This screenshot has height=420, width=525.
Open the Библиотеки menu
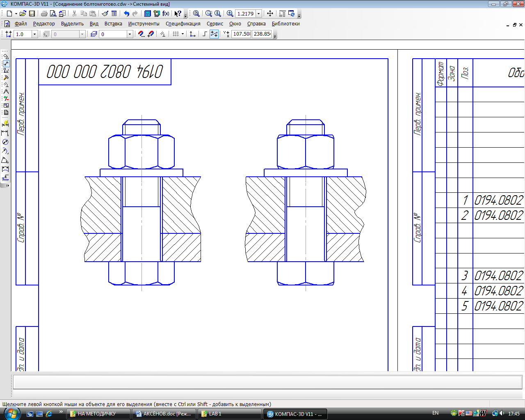(x=285, y=24)
